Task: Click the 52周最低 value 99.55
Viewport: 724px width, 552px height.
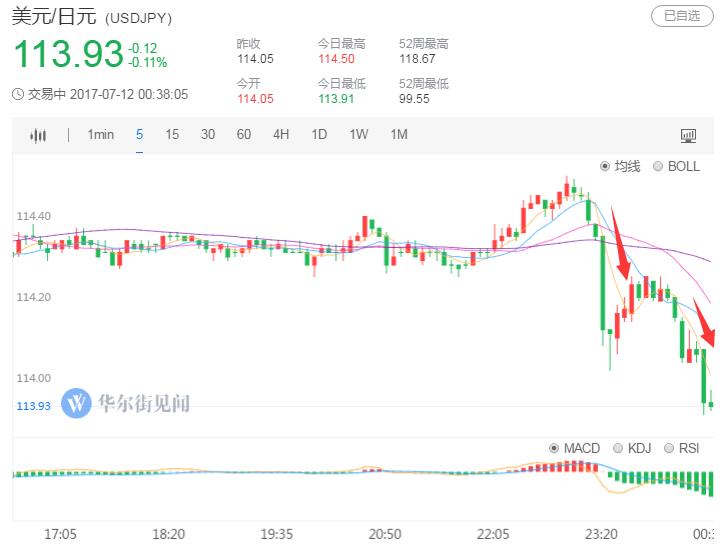Action: (414, 99)
